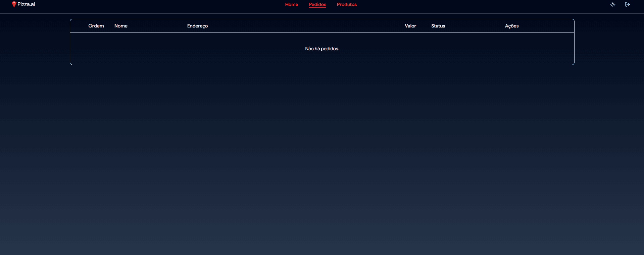Click the Valor column header
Image resolution: width=644 pixels, height=255 pixels.
tap(410, 26)
